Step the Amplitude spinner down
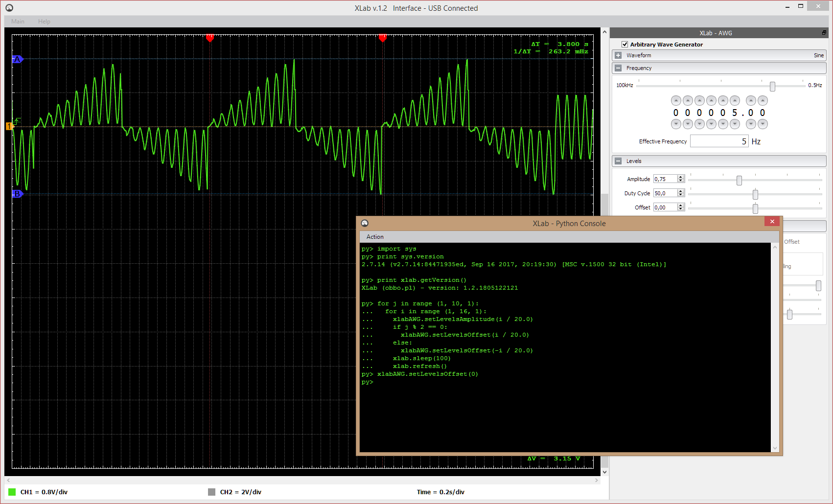 (x=680, y=181)
